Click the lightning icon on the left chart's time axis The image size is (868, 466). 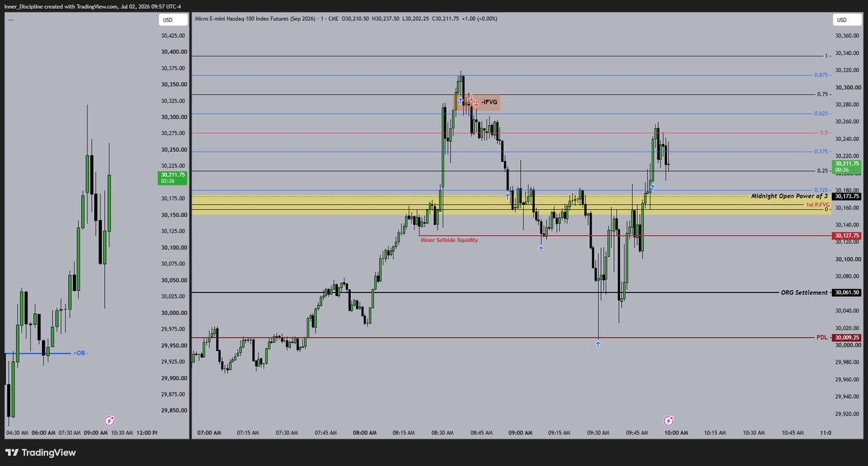(x=110, y=420)
